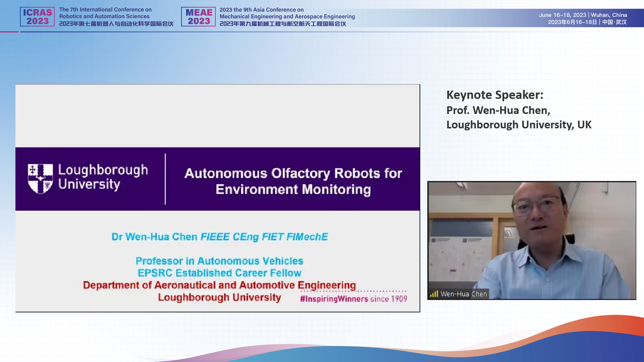Click 'Loughborough University, UK' under keynote speaker
Screen dimensions: 644x362
point(519,125)
